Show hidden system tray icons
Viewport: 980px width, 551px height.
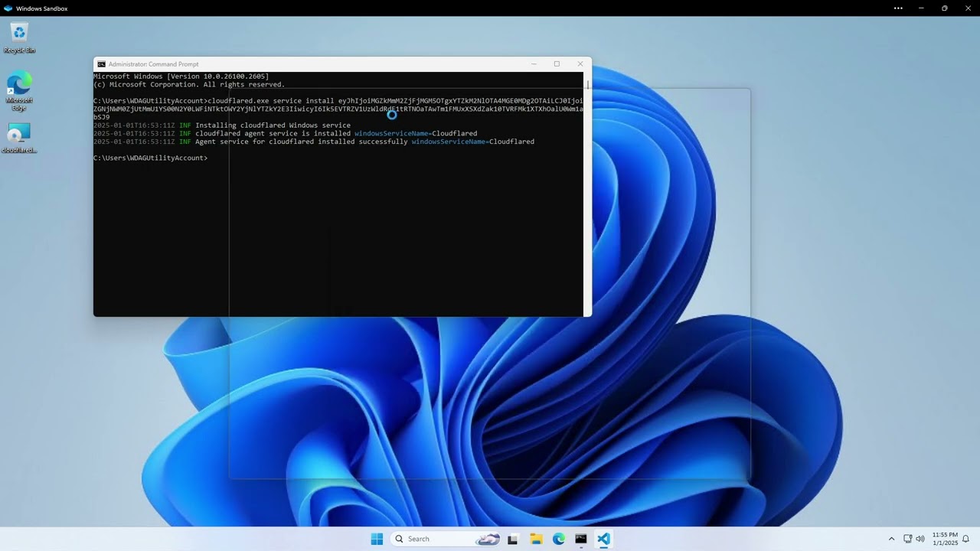891,539
